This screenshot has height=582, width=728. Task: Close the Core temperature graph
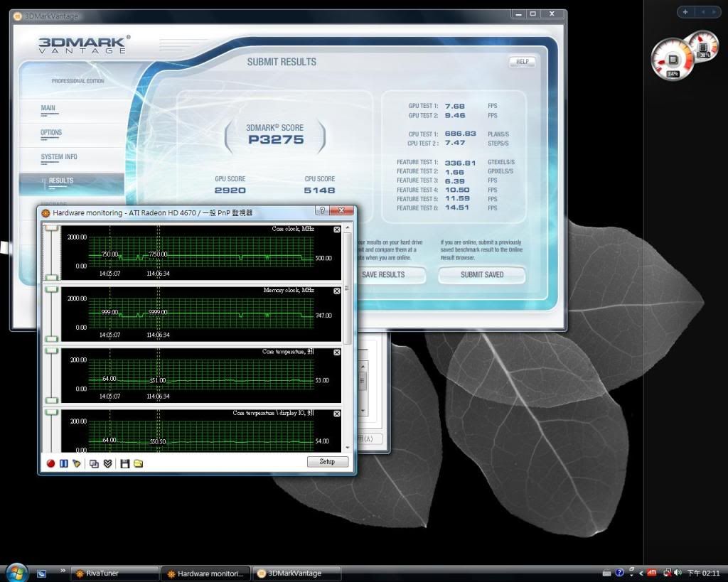tap(337, 352)
